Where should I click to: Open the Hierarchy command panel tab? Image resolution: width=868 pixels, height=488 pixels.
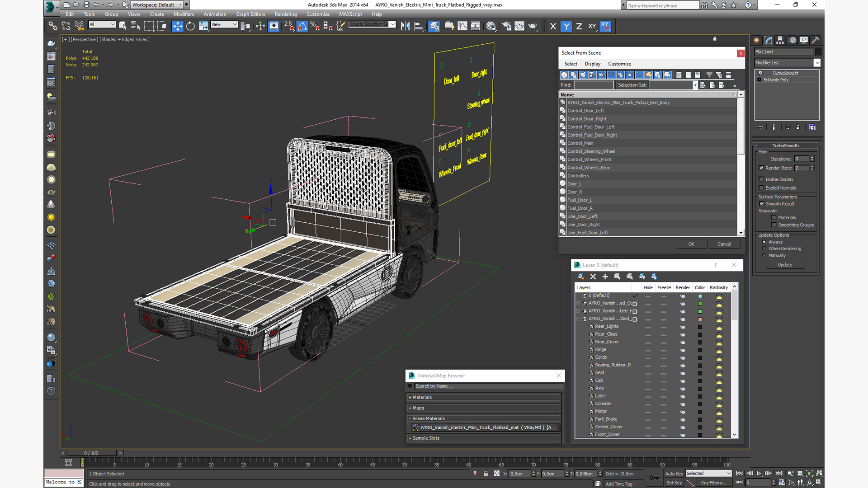pos(780,40)
